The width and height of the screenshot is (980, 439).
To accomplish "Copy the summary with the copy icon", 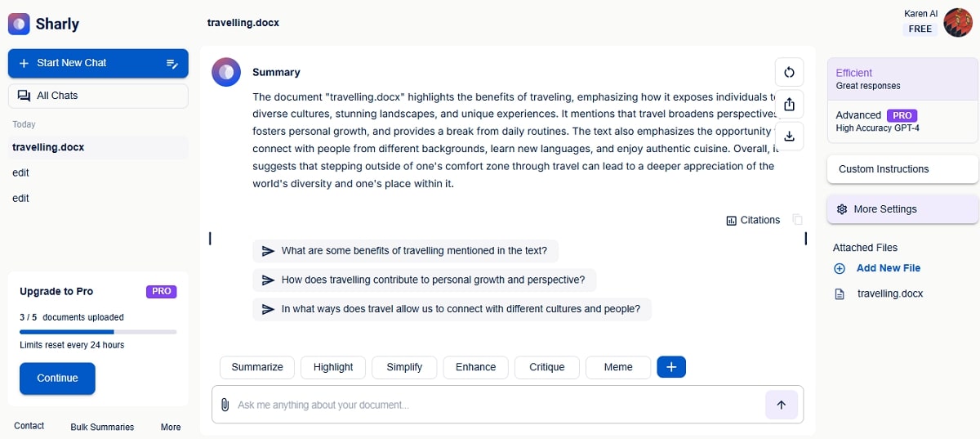I will coord(798,220).
